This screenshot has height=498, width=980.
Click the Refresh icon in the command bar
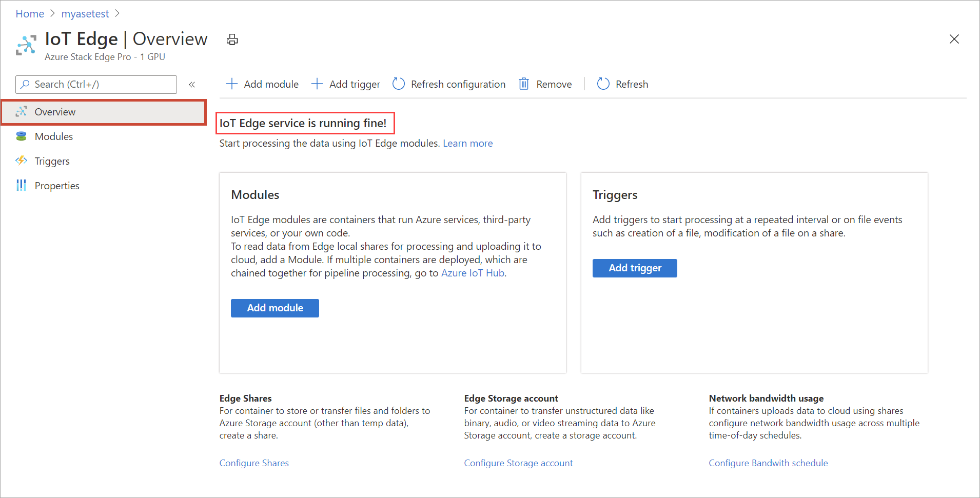click(x=603, y=84)
